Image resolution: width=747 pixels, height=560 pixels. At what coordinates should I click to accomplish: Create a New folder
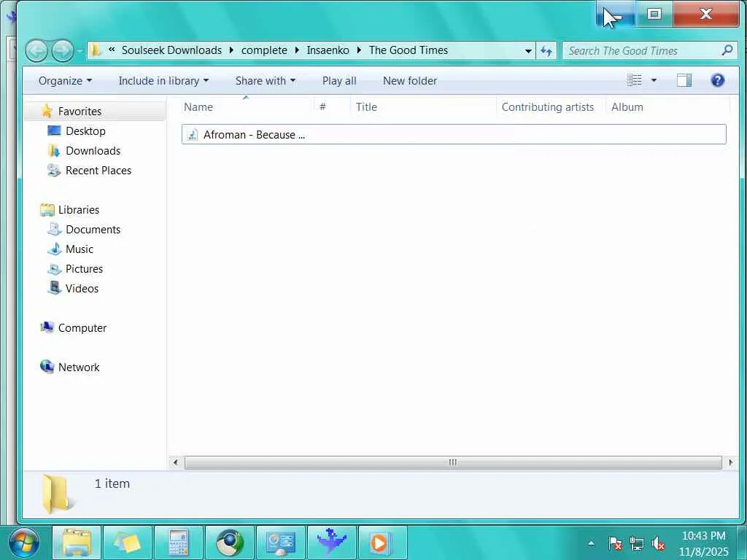(x=410, y=81)
